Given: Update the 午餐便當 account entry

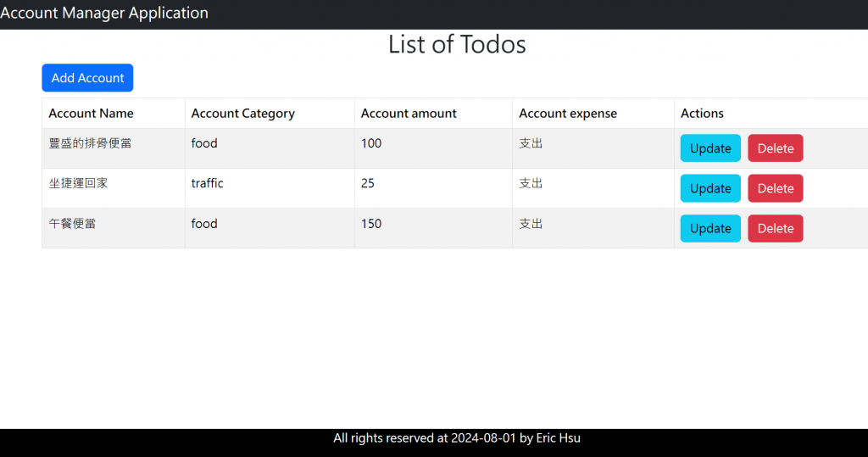Looking at the screenshot, I should click(x=710, y=228).
